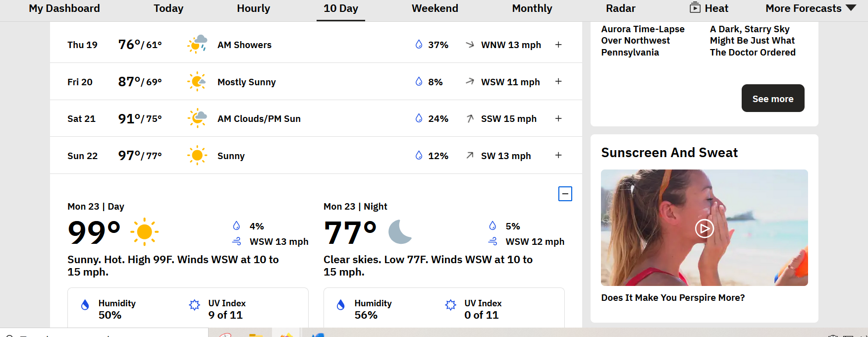
Task: Click the Heat video icon in the navigation bar
Action: pyautogui.click(x=695, y=7)
